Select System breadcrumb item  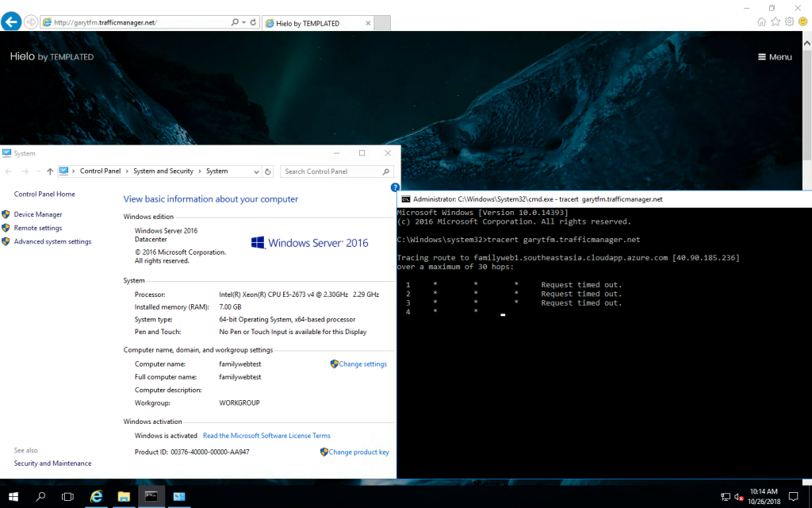coord(216,171)
